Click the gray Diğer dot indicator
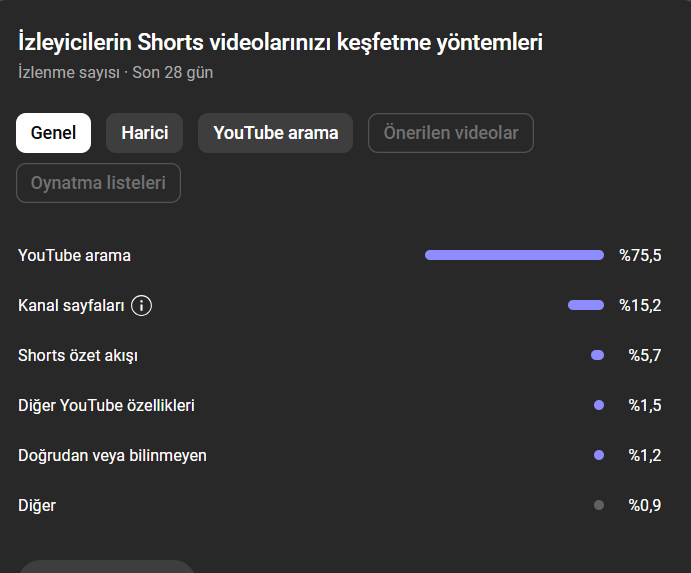The height and width of the screenshot is (573, 691). (599, 505)
